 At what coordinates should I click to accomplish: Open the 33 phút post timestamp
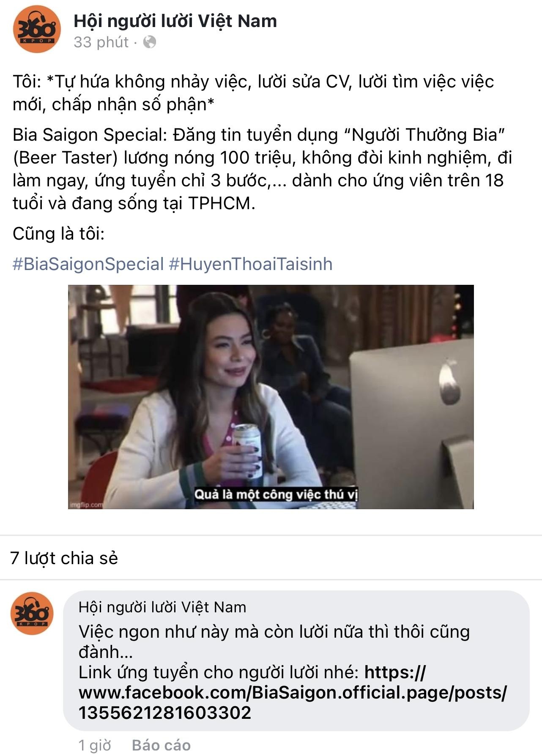tap(101, 42)
